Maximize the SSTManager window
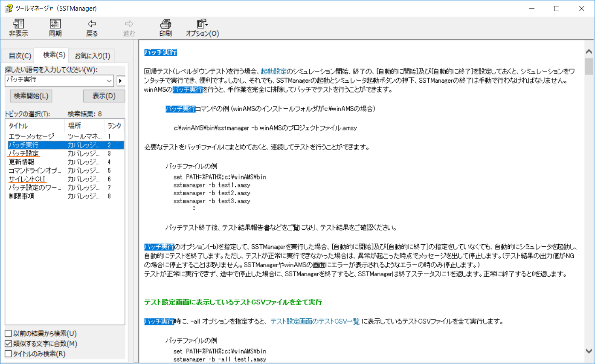Image resolution: width=595 pixels, height=364 pixels. click(x=557, y=8)
